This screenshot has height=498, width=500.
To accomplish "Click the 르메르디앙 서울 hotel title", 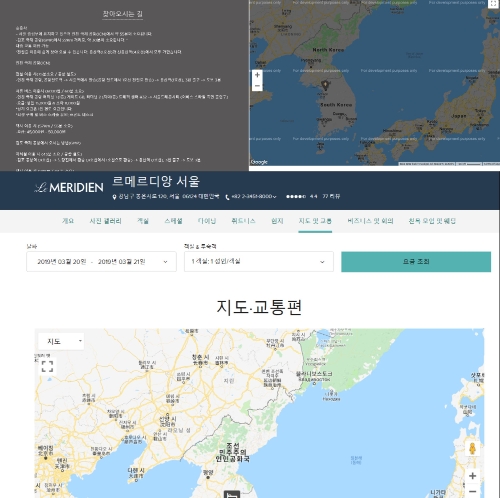I will [156, 182].
